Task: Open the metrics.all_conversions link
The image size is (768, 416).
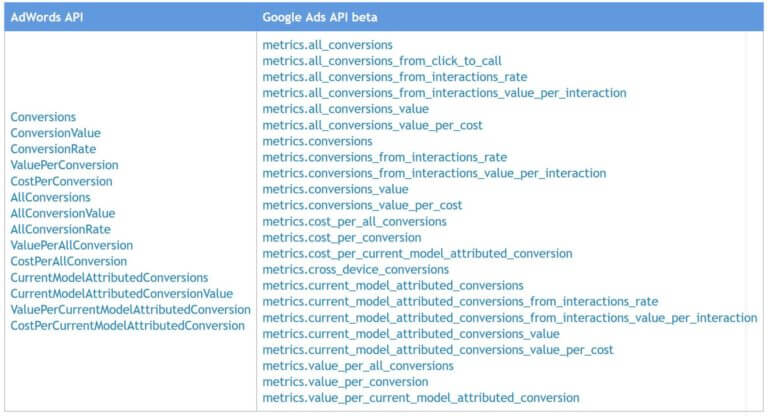Action: (x=327, y=45)
